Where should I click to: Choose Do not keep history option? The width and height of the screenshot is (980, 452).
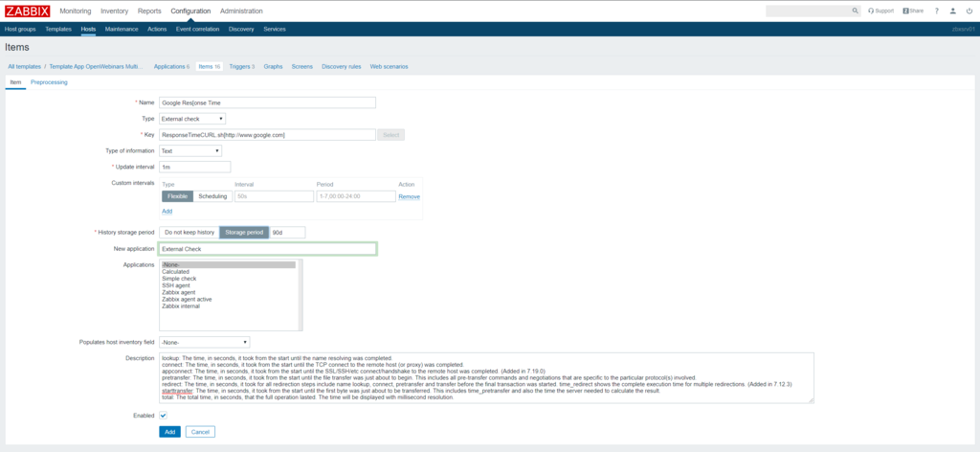(x=189, y=232)
